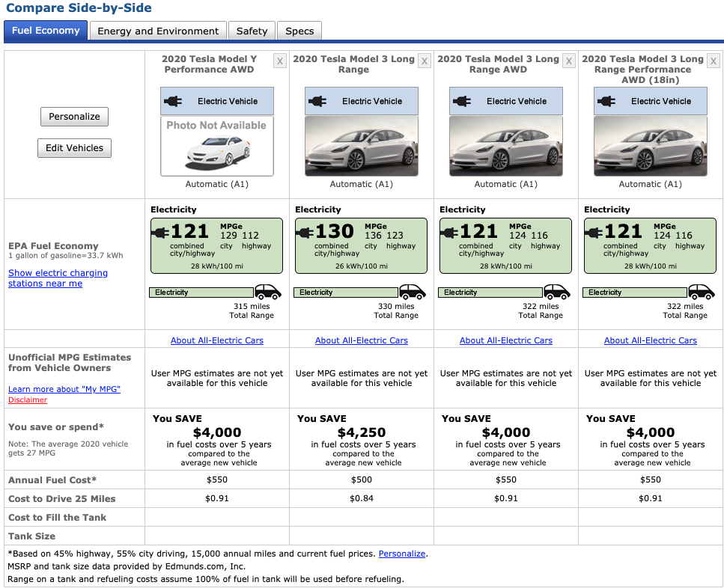Click the "Tank Size" row label
This screenshot has width=724, height=588.
pyautogui.click(x=32, y=536)
